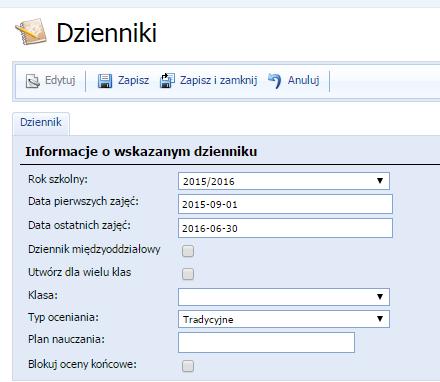Click the Anuluj undo arrow icon
This screenshot has width=440, height=382.
[x=274, y=81]
